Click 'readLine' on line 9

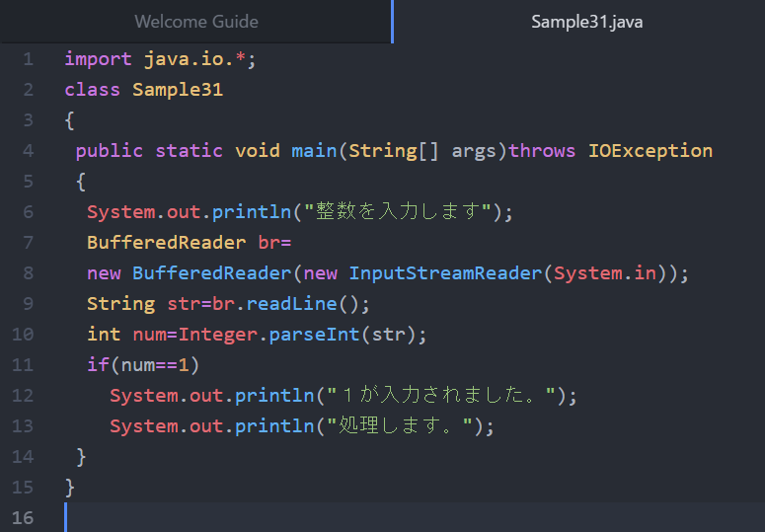(291, 304)
